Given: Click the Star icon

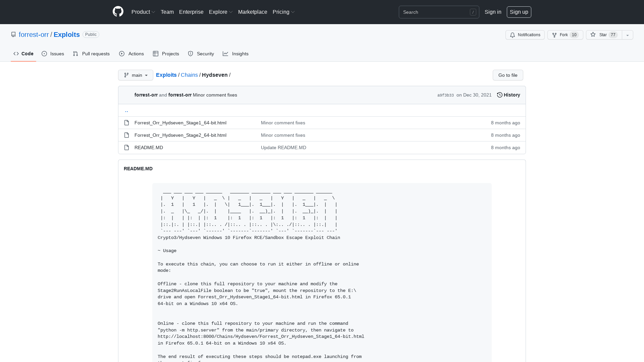Looking at the screenshot, I should [x=593, y=35].
